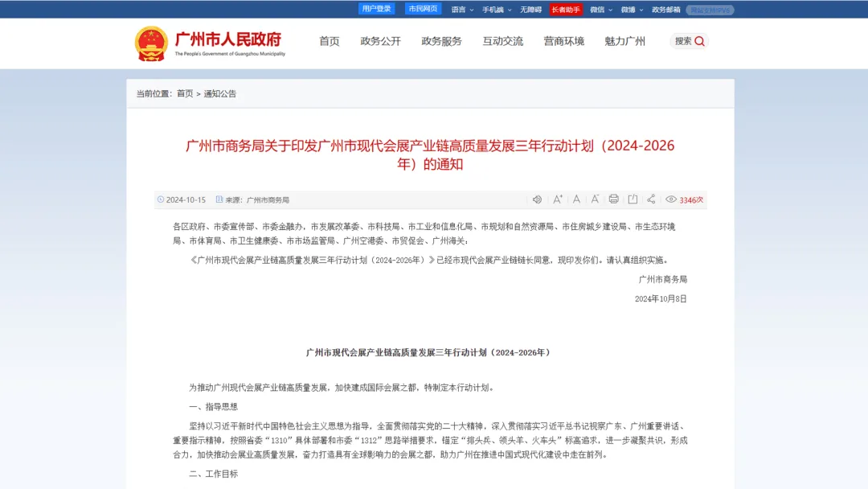Click the red article title heading
Image resolution: width=868 pixels, height=489 pixels.
click(x=430, y=154)
